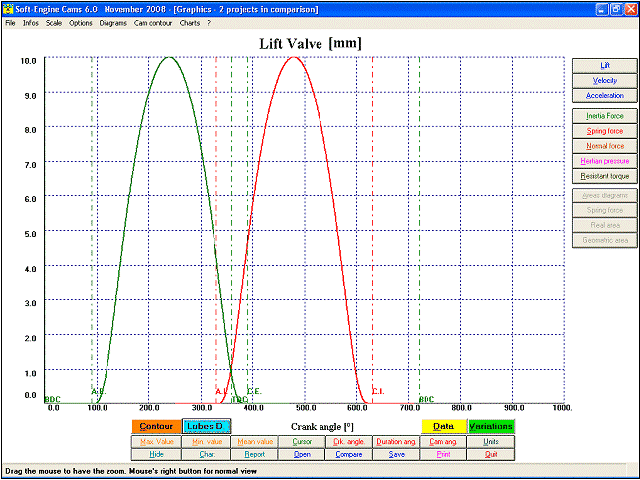Display the Hertian pressure chart
Screen dimensions: 640x480
(x=605, y=161)
